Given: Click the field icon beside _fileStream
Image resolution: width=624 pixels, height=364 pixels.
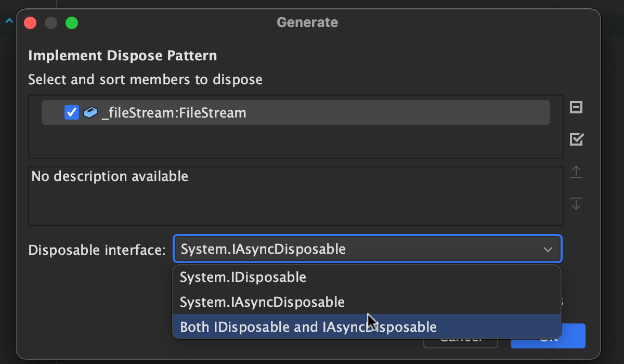Looking at the screenshot, I should pos(90,112).
